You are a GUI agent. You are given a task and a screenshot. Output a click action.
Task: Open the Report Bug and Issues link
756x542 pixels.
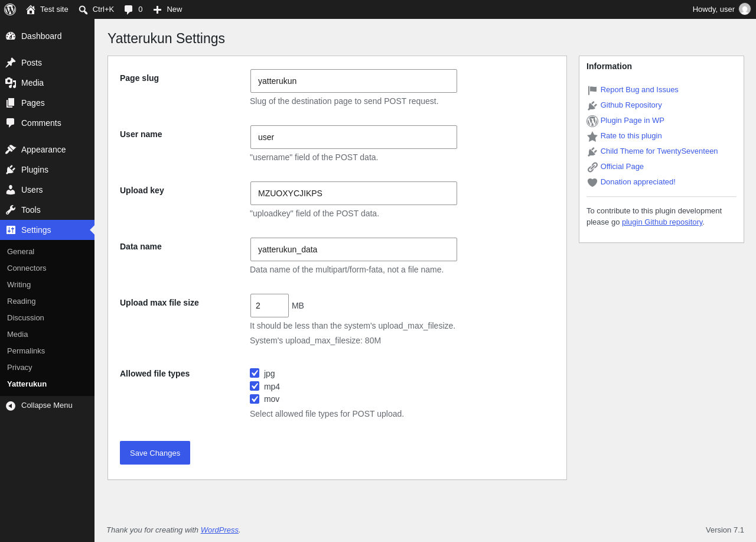coord(639,90)
